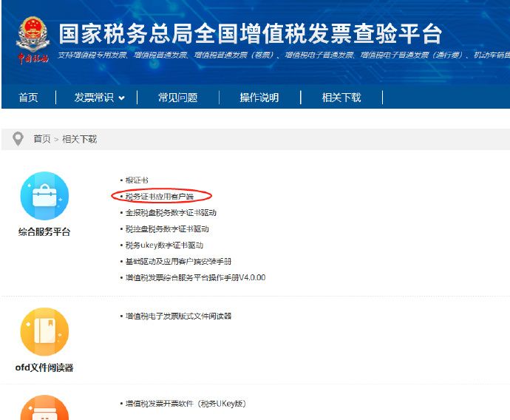The image size is (510, 420).
Task: Click the 国家税务总局全国增值税发票查验平台 title
Action: [x=250, y=34]
